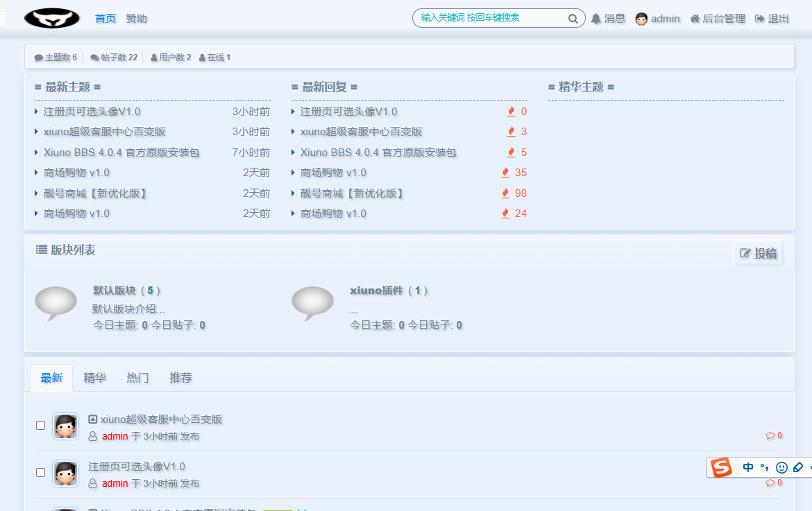The height and width of the screenshot is (511, 812).
Task: Toggle Sogou 中 Chinese/English input mode
Action: coord(748,468)
